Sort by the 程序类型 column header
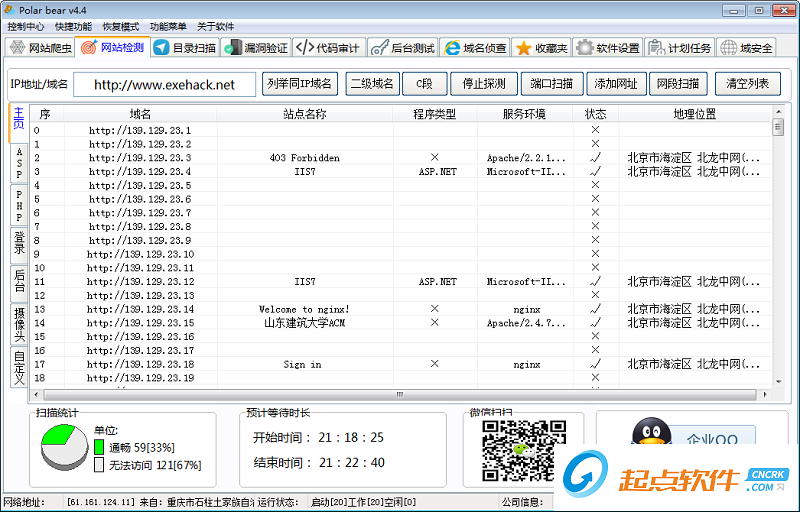Screen dimensions: 800x512 (x=435, y=114)
